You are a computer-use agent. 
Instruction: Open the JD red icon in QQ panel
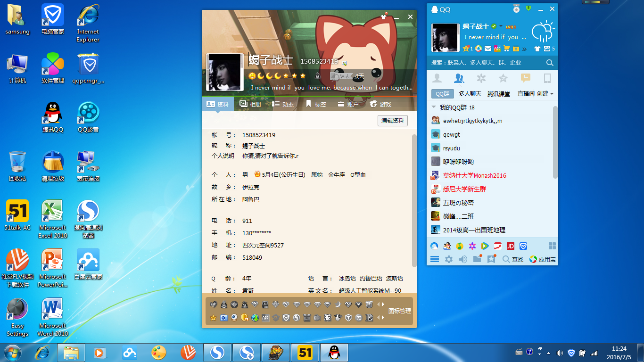tap(510, 246)
